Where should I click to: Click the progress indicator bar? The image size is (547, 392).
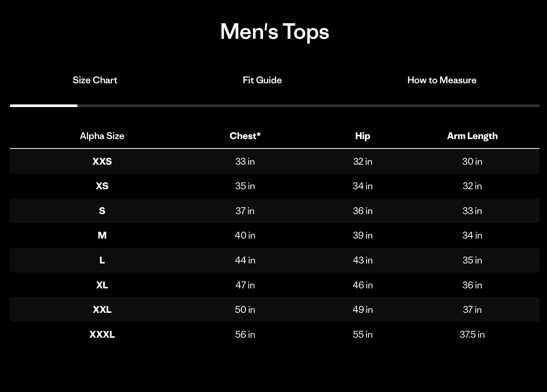(x=44, y=106)
